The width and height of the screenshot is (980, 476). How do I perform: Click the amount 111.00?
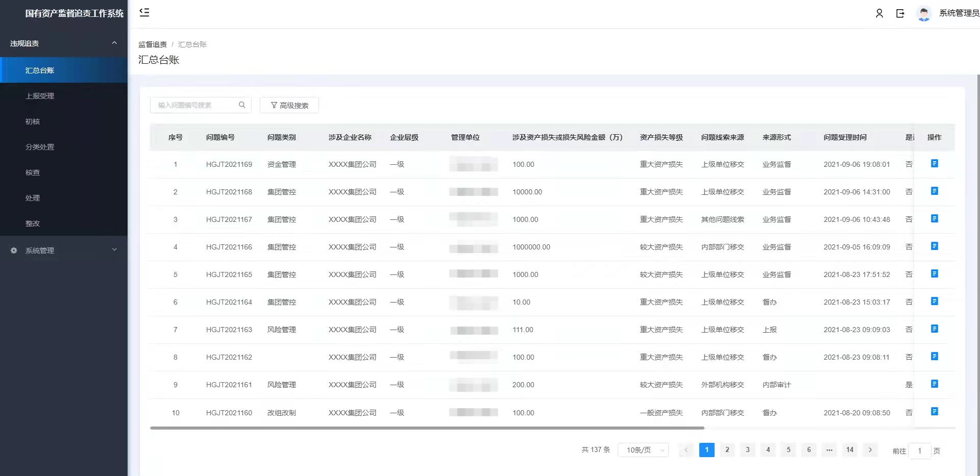click(x=523, y=330)
